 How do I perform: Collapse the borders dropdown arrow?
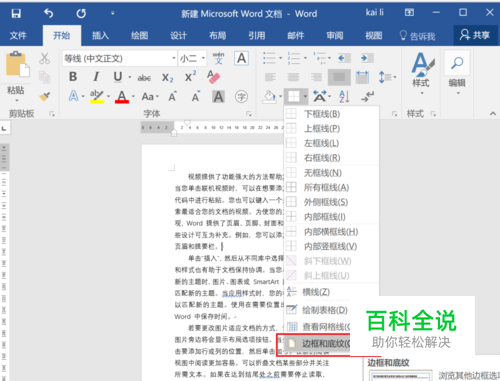click(x=305, y=97)
